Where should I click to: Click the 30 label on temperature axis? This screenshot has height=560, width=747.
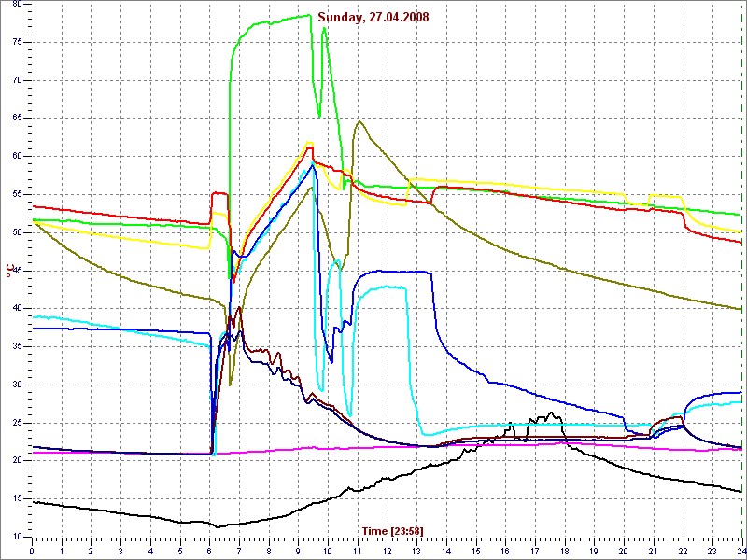coord(16,385)
